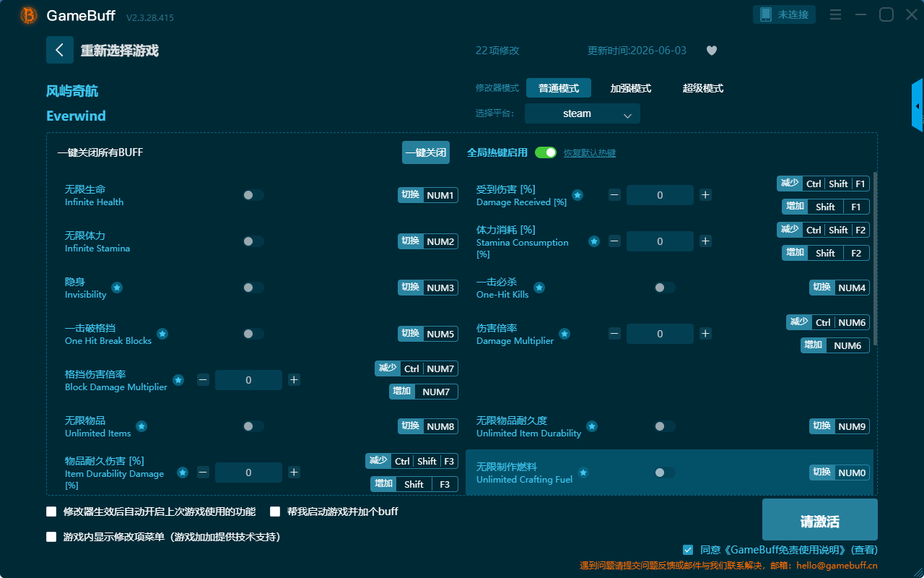924x578 pixels.
Task: Check show modifier menu in-game checkbox
Action: pos(51,537)
